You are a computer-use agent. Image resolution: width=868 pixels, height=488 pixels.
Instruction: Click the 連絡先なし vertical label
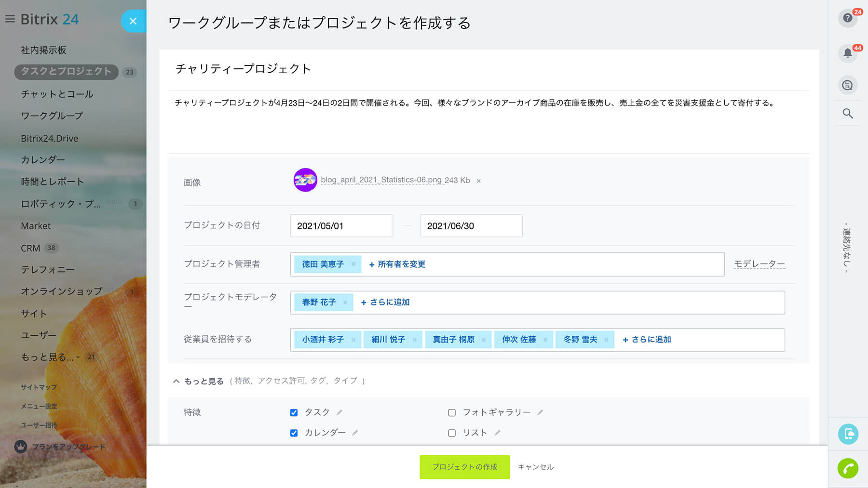pyautogui.click(x=847, y=248)
